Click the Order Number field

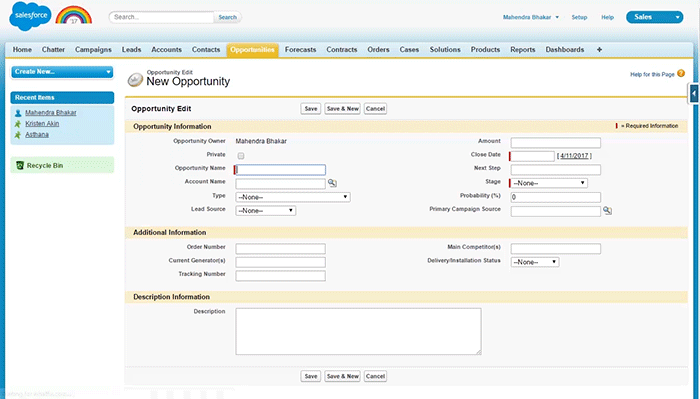[281, 249]
